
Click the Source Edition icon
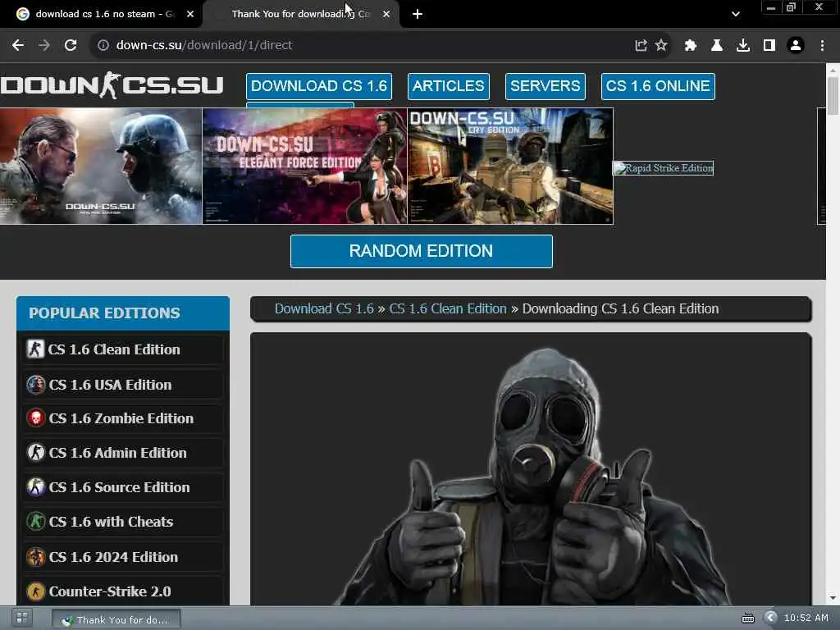pos(36,487)
